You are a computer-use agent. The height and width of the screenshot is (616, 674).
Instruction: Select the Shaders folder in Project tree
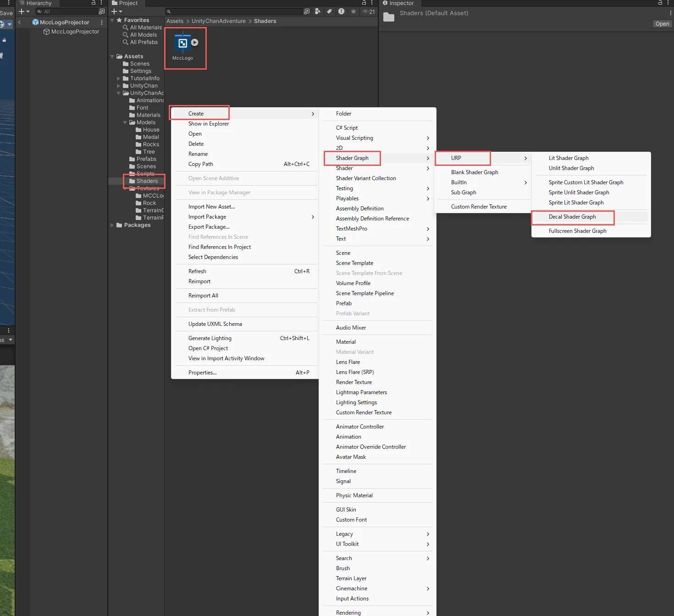[147, 181]
